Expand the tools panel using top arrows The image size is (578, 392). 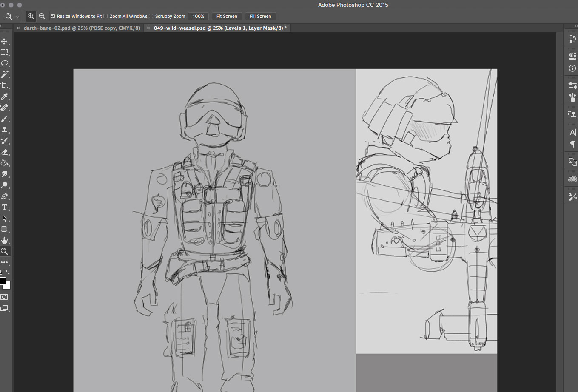click(2, 27)
